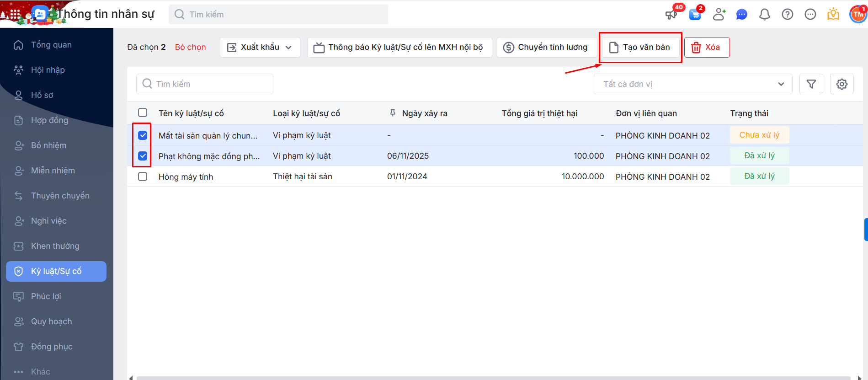Open Nghỉ việc sidebar item
Image resolution: width=868 pixels, height=380 pixels.
pyautogui.click(x=56, y=221)
